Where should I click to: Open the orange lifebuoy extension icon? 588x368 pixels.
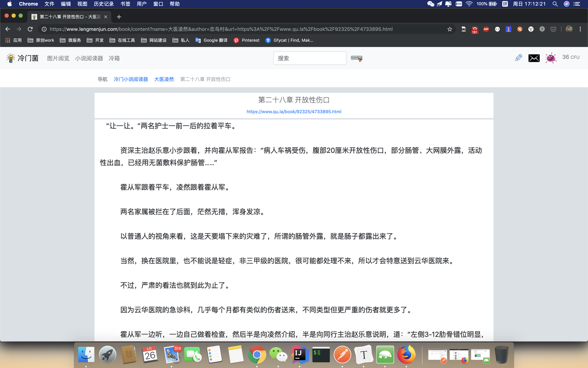[x=520, y=29]
